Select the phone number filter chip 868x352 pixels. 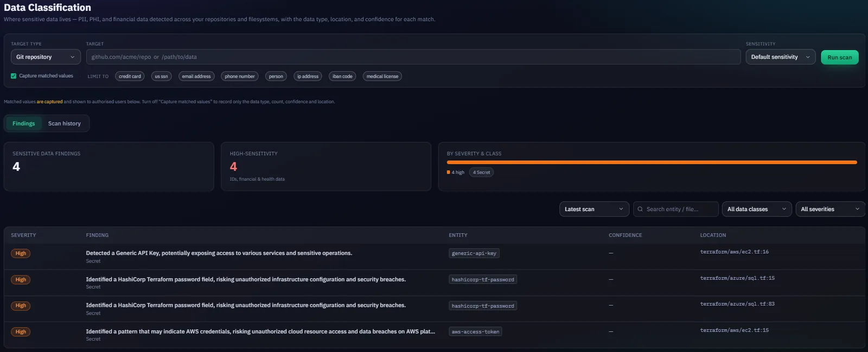(240, 77)
